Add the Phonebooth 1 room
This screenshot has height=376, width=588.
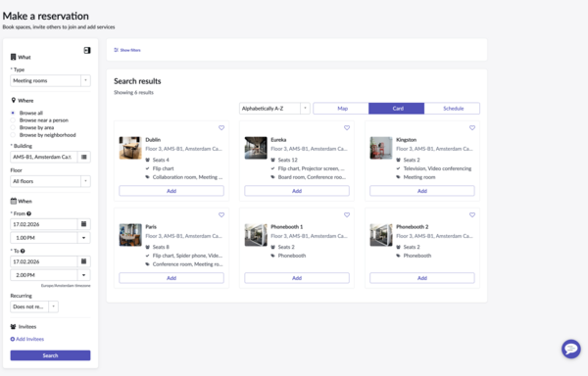click(297, 278)
